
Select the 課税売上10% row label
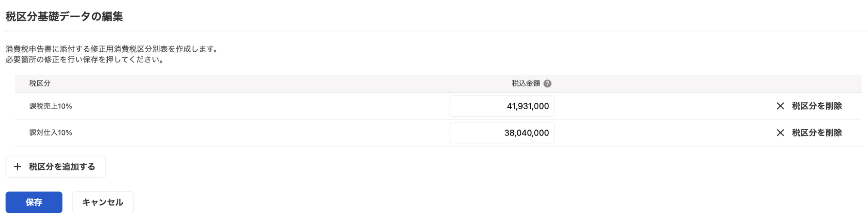click(50, 106)
